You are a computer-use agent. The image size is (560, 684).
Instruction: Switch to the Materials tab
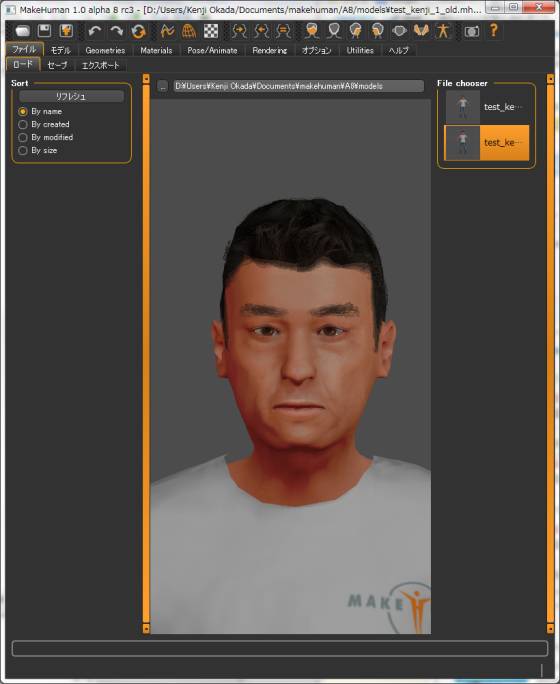[x=156, y=51]
